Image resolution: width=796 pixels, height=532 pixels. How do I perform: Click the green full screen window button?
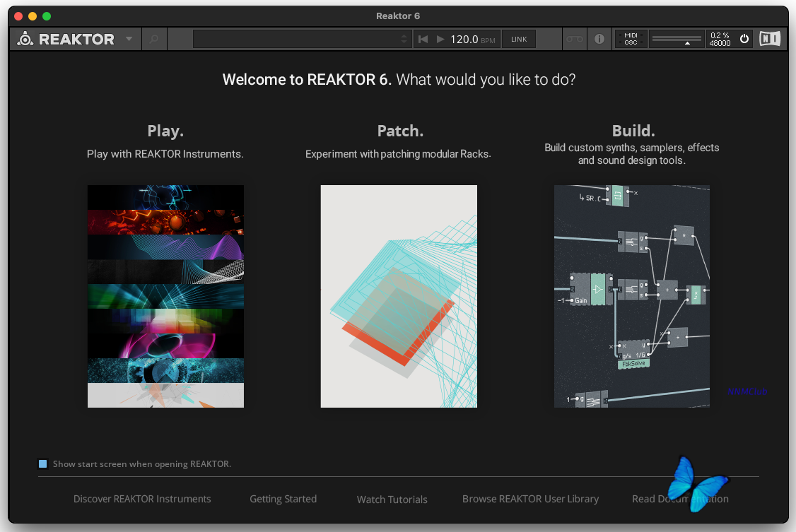(x=47, y=16)
